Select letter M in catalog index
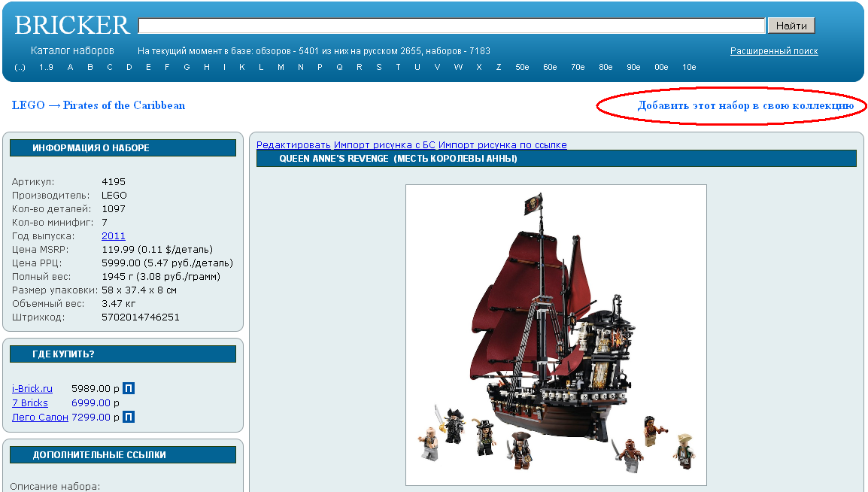 point(281,67)
